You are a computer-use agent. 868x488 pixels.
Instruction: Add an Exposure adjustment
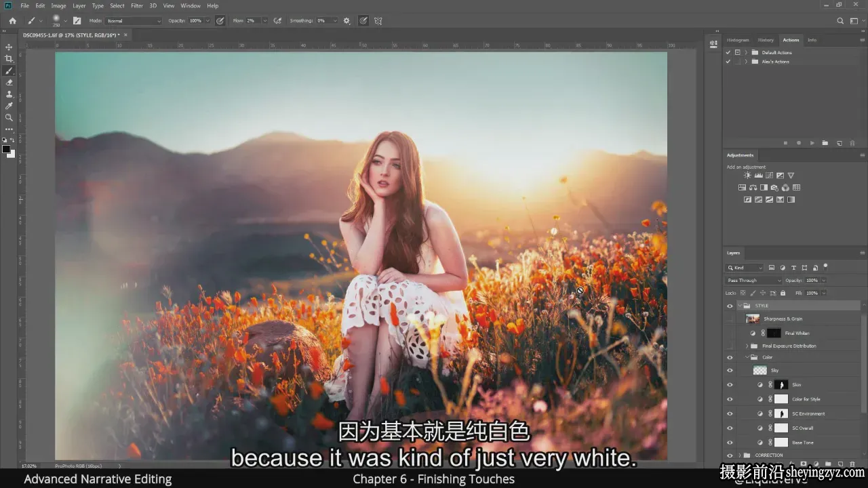[x=780, y=176]
